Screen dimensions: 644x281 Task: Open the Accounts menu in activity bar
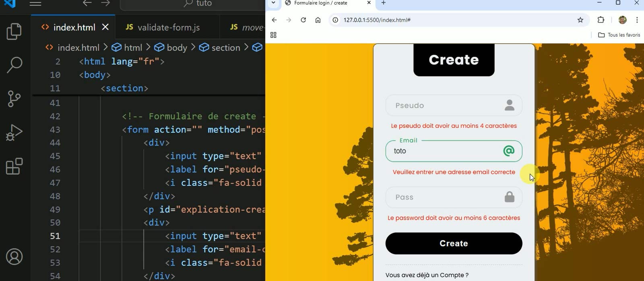tap(14, 257)
